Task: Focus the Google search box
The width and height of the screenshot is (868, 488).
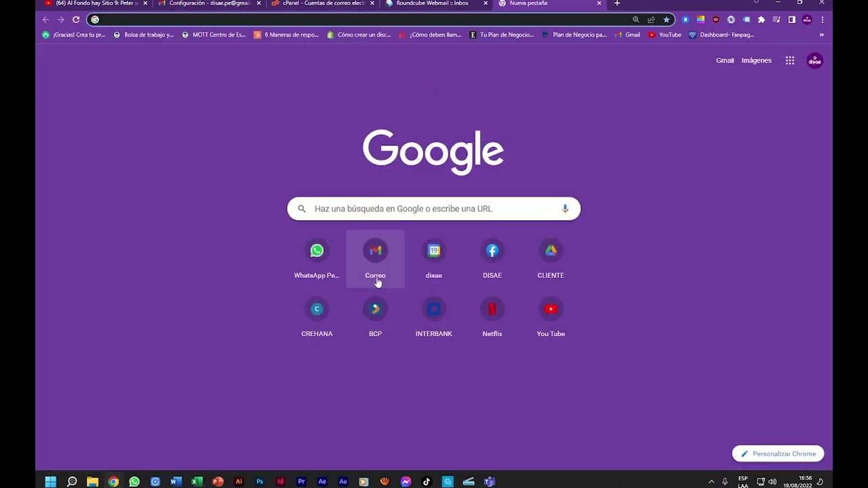Action: click(434, 209)
